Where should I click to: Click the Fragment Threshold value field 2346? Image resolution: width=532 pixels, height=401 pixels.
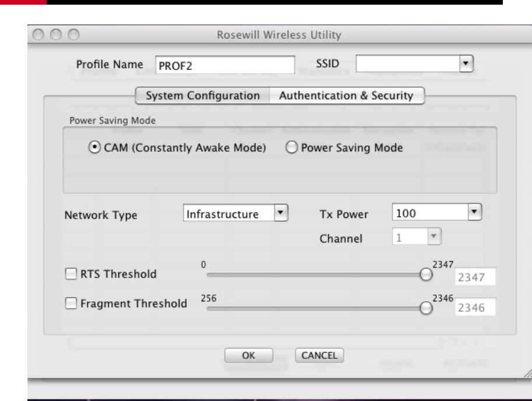point(475,307)
